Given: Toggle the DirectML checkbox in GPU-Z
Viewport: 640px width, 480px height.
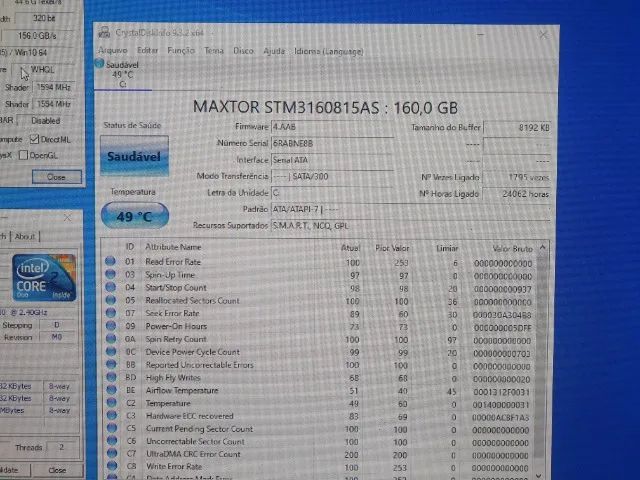Looking at the screenshot, I should (x=34, y=139).
